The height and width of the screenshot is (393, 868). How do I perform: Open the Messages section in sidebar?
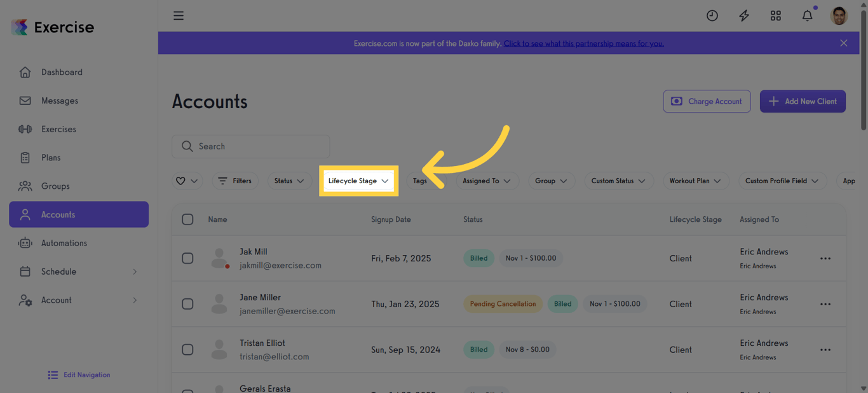pyautogui.click(x=59, y=100)
